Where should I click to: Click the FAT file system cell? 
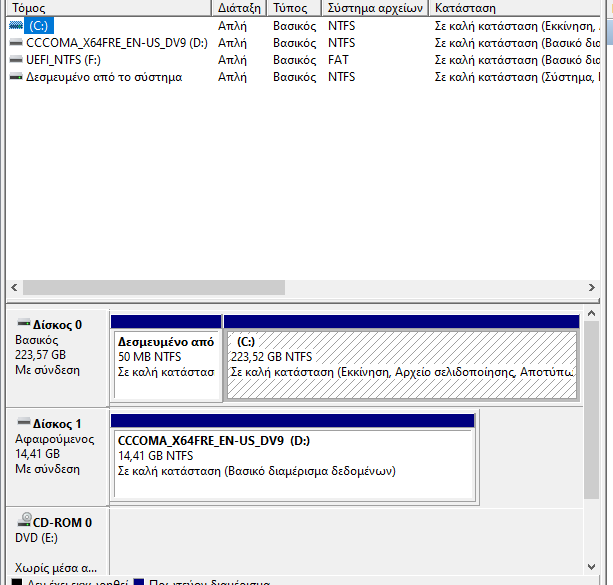click(x=338, y=60)
